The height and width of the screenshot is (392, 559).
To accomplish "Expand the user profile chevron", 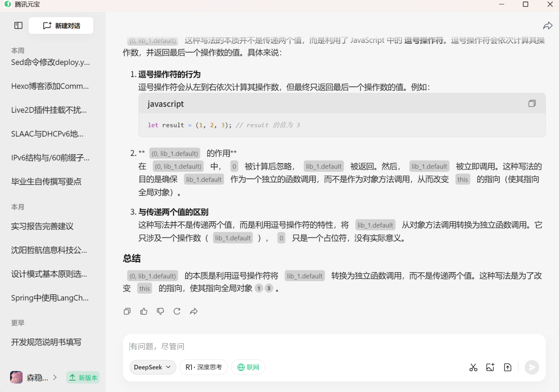I will [x=55, y=377].
